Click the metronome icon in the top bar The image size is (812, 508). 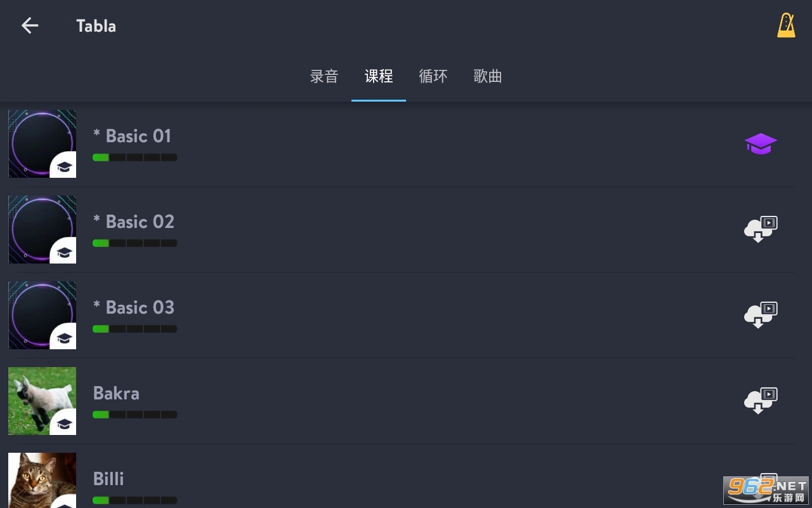tap(786, 25)
